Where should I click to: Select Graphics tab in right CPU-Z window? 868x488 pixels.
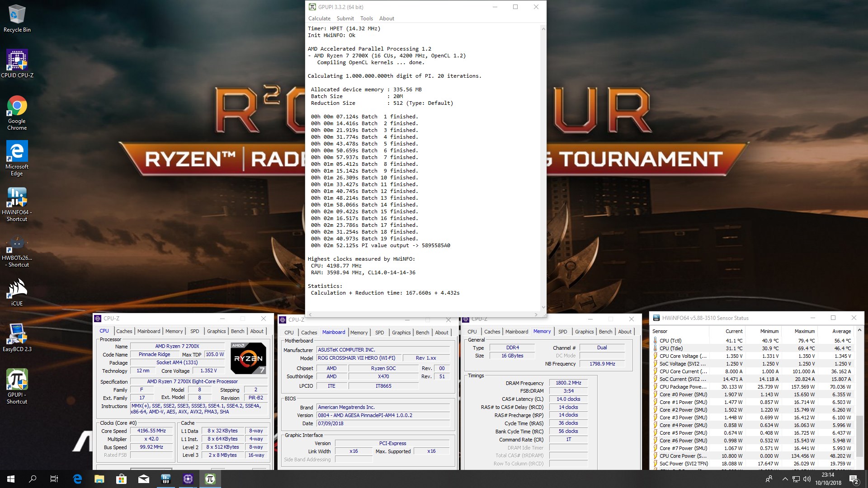(x=584, y=332)
